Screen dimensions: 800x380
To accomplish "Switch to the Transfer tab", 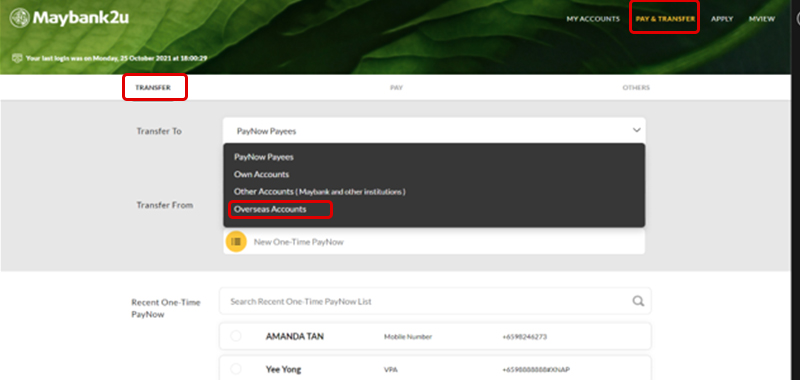I will (x=153, y=88).
